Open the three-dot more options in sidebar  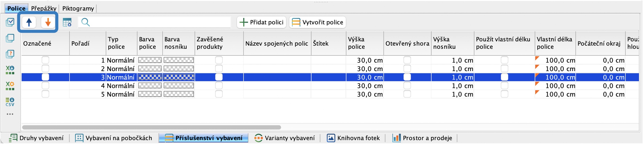(10, 114)
